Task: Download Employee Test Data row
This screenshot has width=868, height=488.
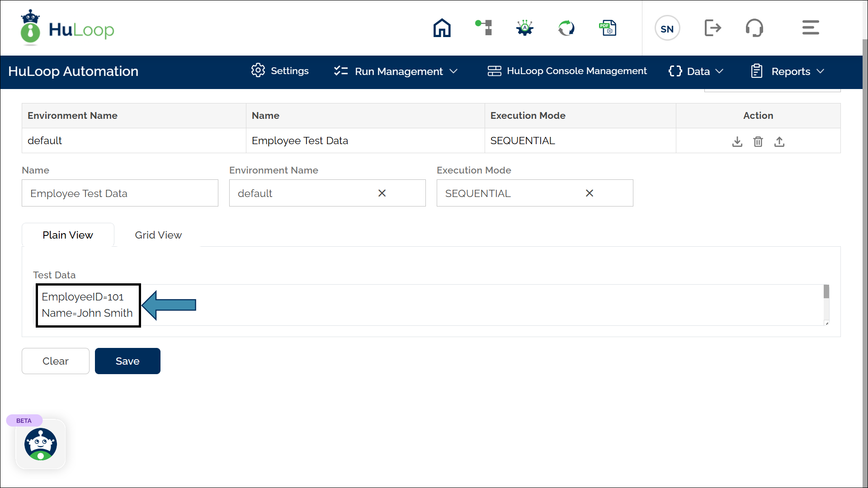Action: coord(737,141)
